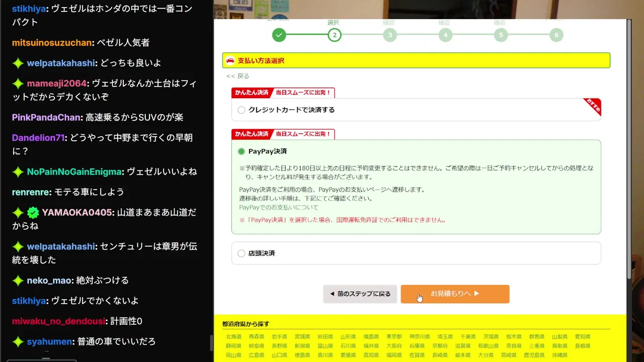Click the 長野県 prefecture link
This screenshot has width=644, height=362.
tap(280, 346)
